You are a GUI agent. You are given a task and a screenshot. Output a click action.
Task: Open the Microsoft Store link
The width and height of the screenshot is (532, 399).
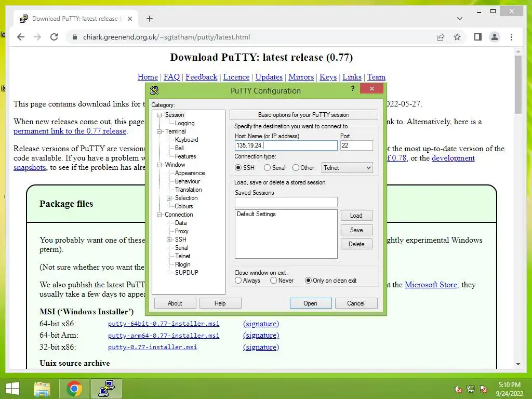(431, 285)
